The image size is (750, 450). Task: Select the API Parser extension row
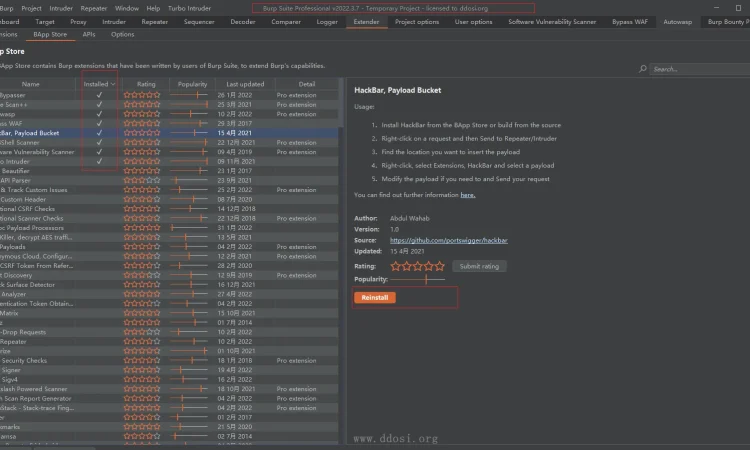tap(169, 180)
